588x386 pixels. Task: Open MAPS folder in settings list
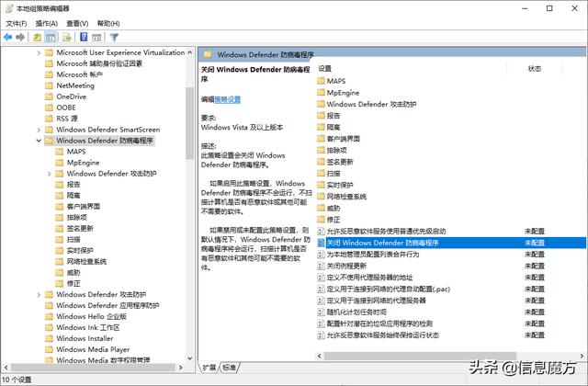tap(336, 81)
